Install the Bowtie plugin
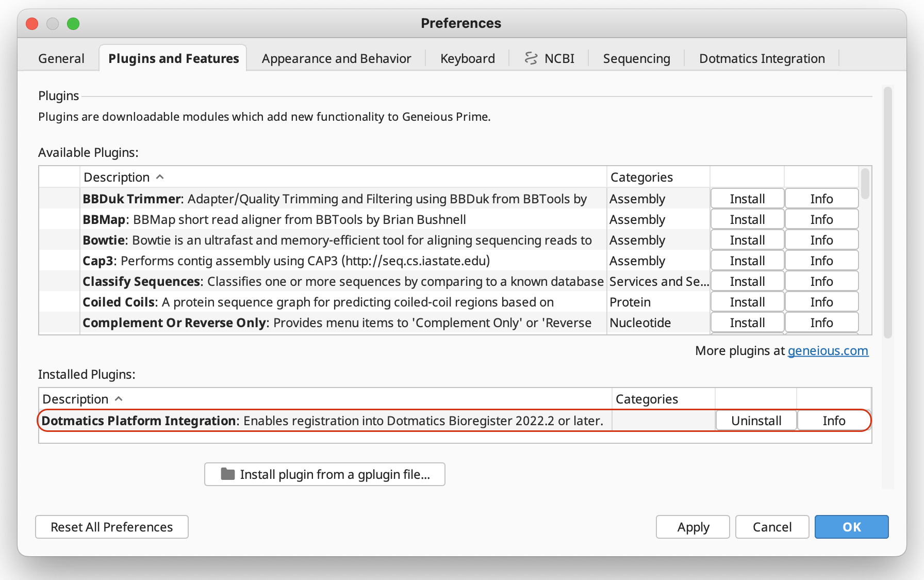The width and height of the screenshot is (924, 580). (747, 239)
